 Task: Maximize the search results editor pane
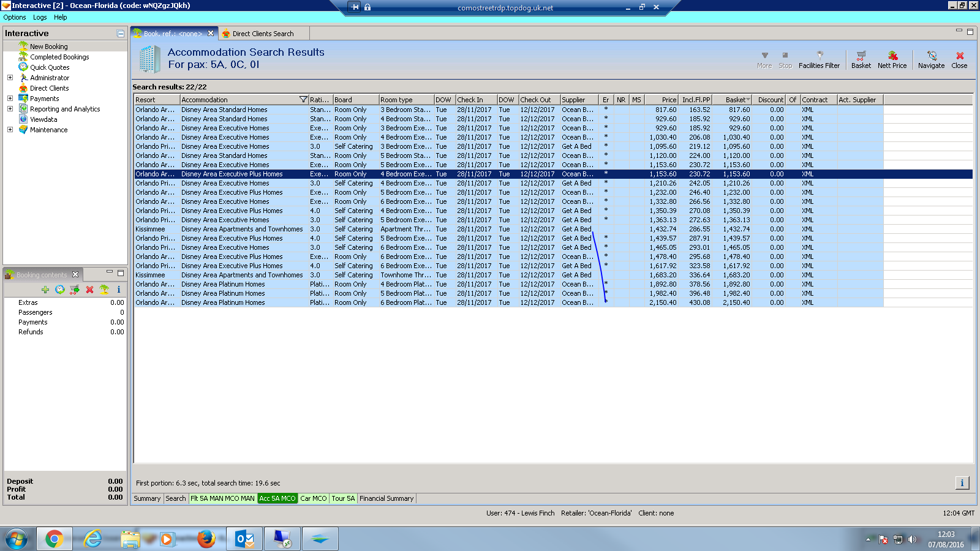[x=970, y=31]
